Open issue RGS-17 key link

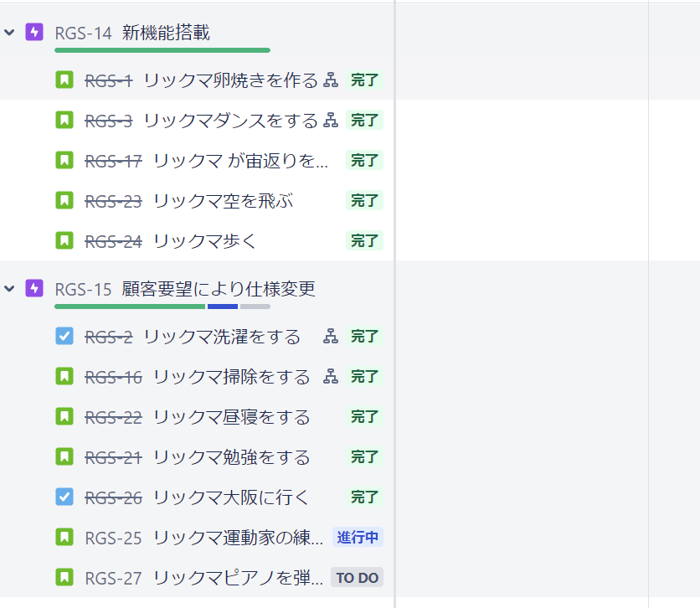click(x=113, y=161)
